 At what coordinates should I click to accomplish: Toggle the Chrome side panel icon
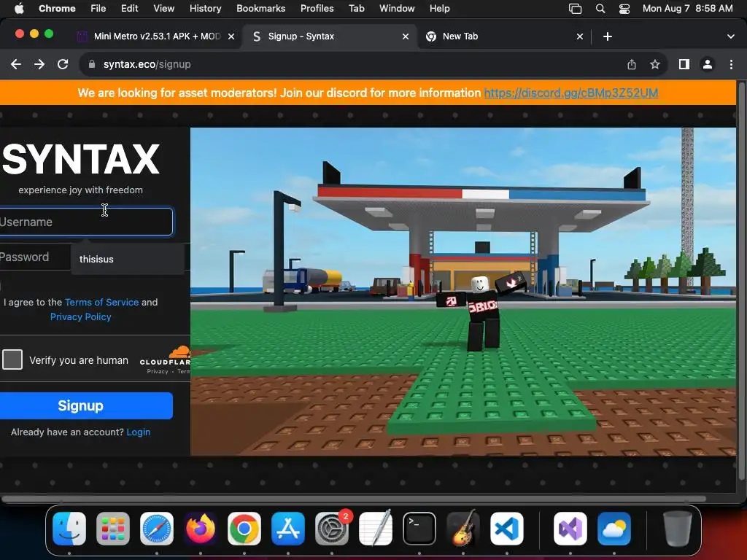pyautogui.click(x=684, y=64)
